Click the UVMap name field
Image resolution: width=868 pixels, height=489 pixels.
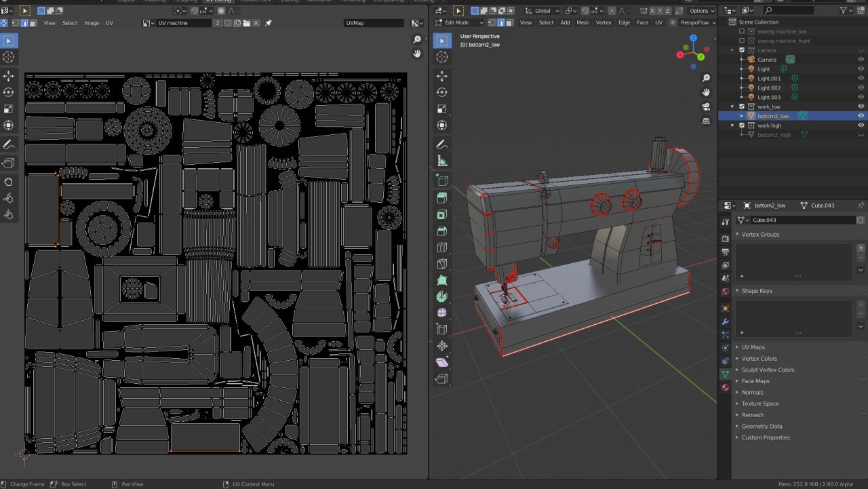pyautogui.click(x=374, y=23)
